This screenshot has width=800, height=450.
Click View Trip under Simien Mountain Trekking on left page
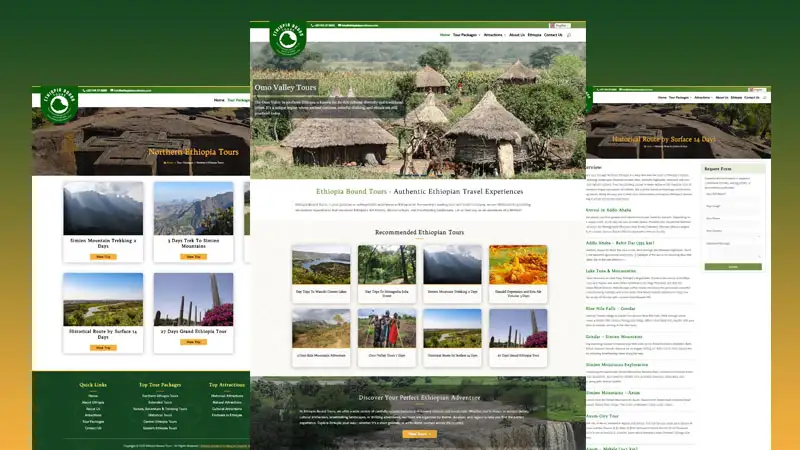[x=103, y=257]
